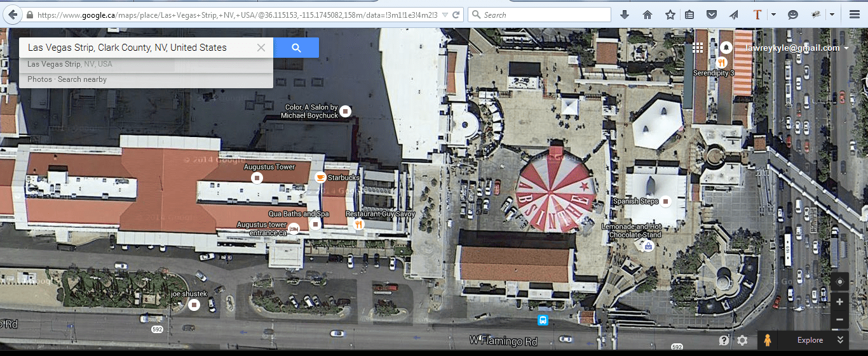Click the Starbucks text label

(344, 178)
